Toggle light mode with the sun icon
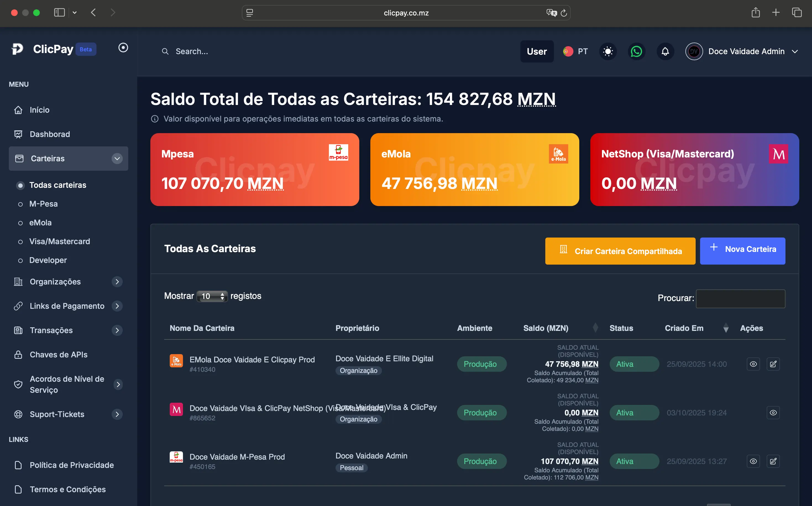Image resolution: width=812 pixels, height=506 pixels. (608, 51)
